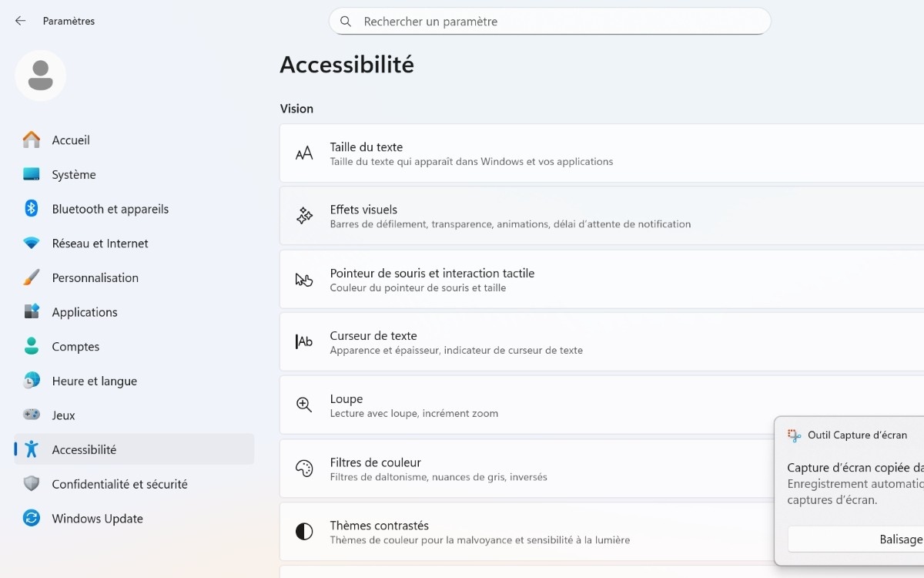The image size is (924, 578).
Task: Click the Rechercher un paramètre search field
Action: [x=550, y=21]
